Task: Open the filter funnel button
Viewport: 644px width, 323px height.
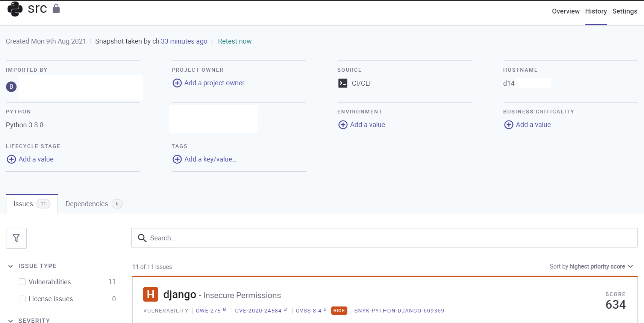Action: tap(16, 238)
